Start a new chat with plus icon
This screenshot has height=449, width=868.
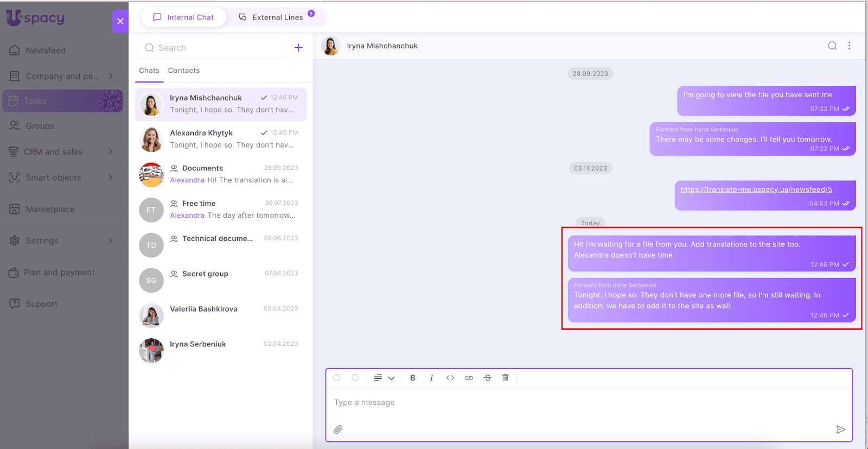298,48
